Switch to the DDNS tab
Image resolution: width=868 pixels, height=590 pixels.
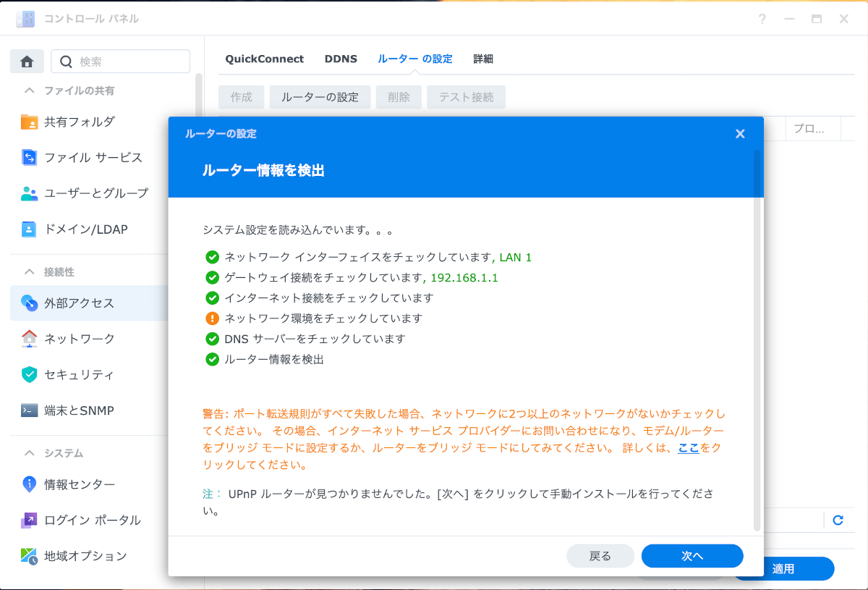point(341,59)
